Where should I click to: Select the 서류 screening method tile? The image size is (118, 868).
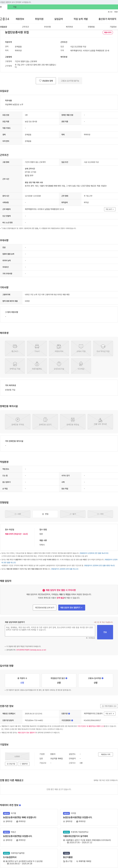tap(18, 514)
